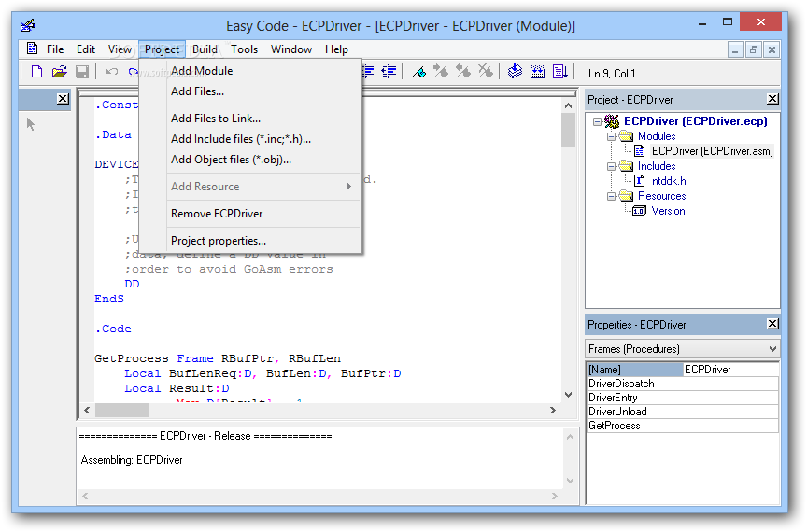Image resolution: width=807 pixels, height=532 pixels.
Task: Toggle bookmark flag icon in toolbar
Action: tap(418, 72)
